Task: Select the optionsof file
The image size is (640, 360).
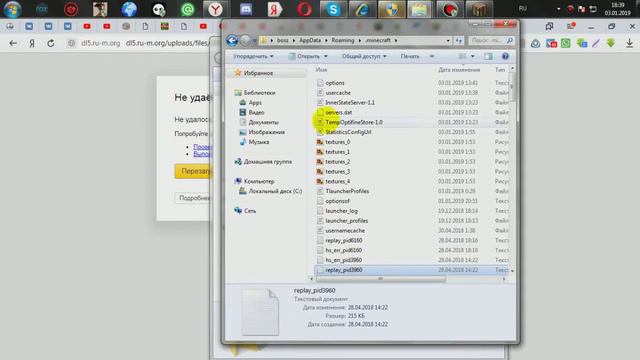Action: point(337,201)
